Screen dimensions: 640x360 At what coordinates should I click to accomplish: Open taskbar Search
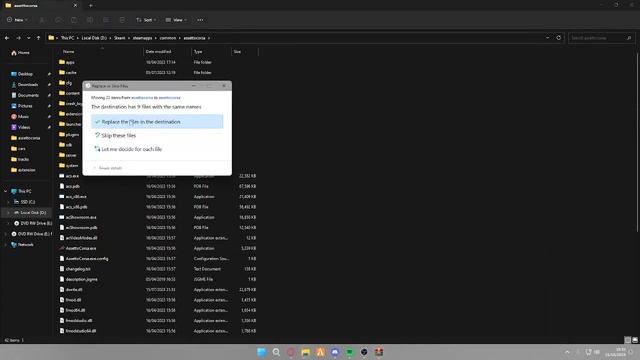pyautogui.click(x=276, y=352)
